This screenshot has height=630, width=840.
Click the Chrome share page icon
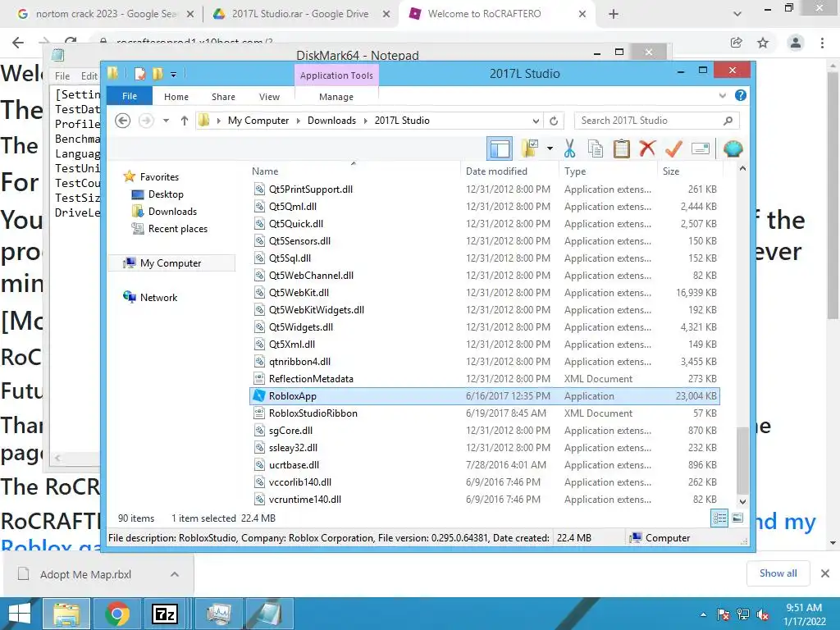click(736, 43)
